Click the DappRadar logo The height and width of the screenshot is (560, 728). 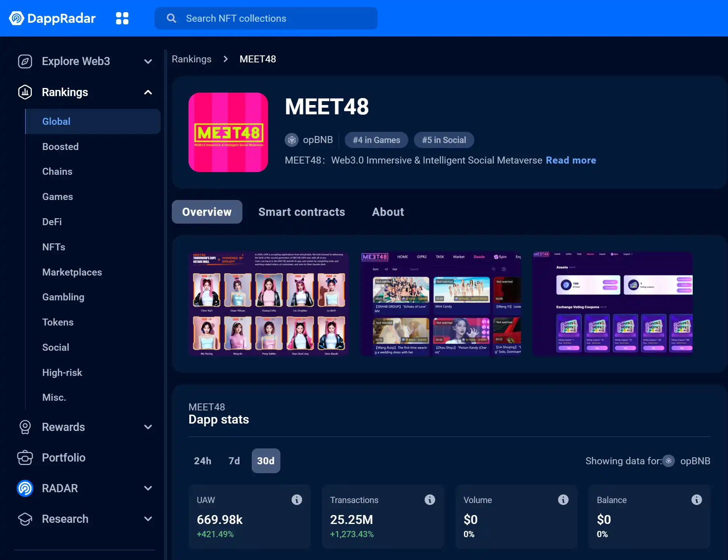[52, 18]
